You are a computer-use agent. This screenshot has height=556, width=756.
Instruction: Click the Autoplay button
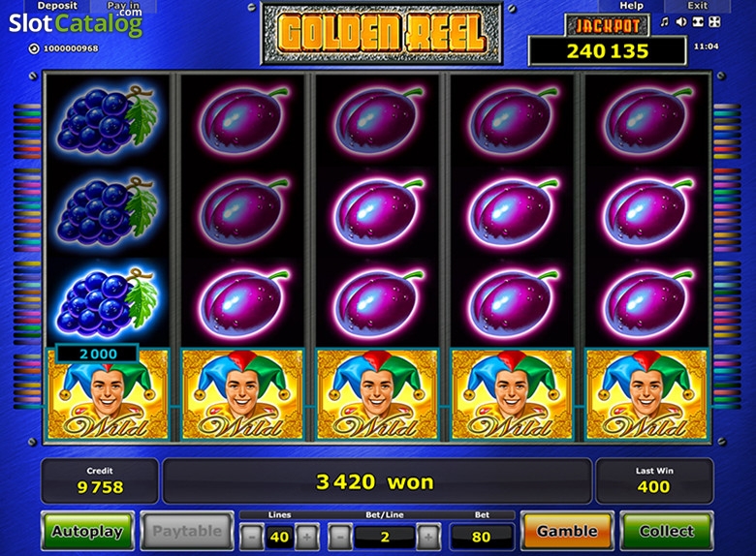click(x=87, y=531)
